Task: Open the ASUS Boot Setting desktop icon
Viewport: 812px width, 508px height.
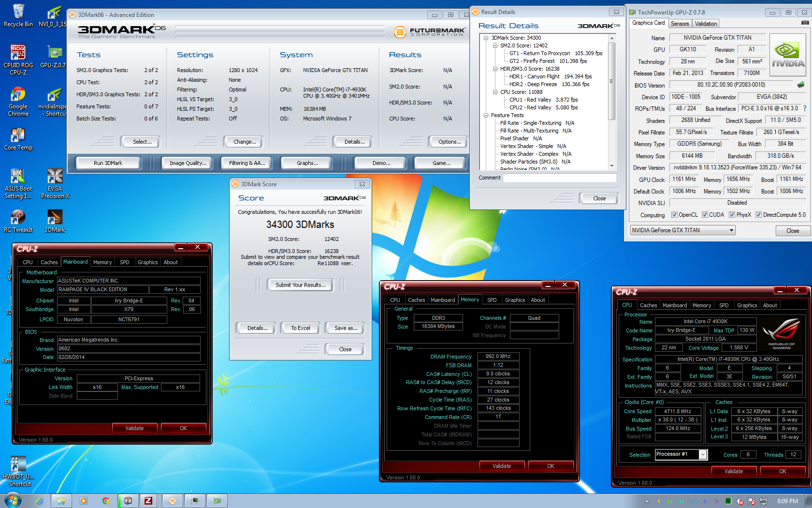Action: pos(18,184)
